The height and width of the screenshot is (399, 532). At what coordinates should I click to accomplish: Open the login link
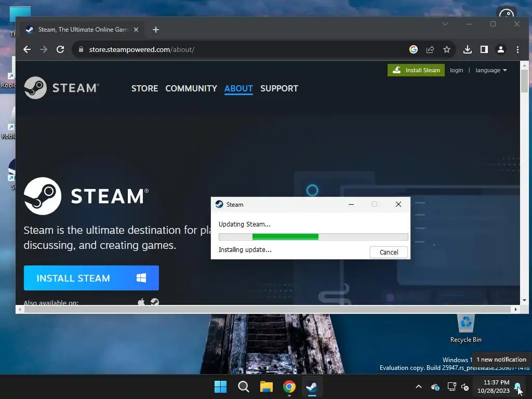tap(456, 70)
